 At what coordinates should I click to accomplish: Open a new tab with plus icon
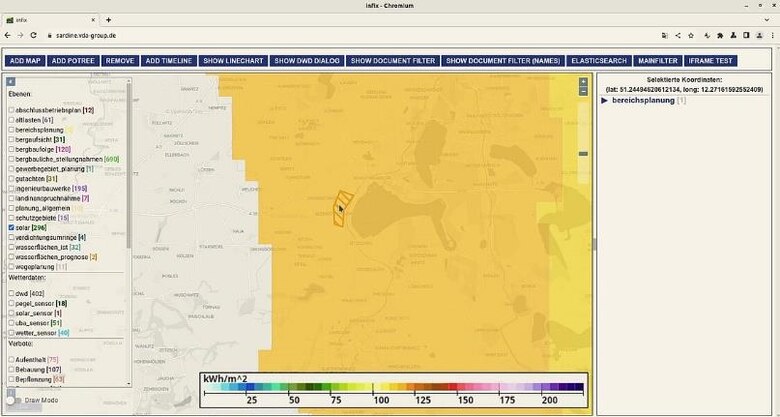click(108, 20)
